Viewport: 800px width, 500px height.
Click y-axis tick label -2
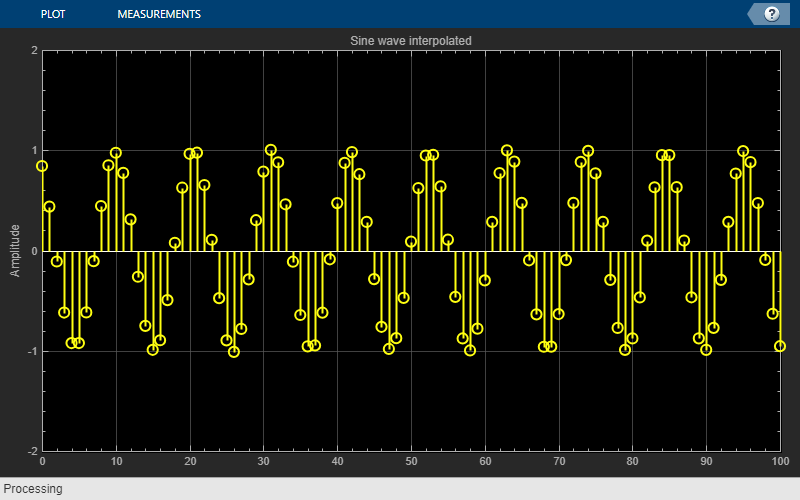coord(32,451)
